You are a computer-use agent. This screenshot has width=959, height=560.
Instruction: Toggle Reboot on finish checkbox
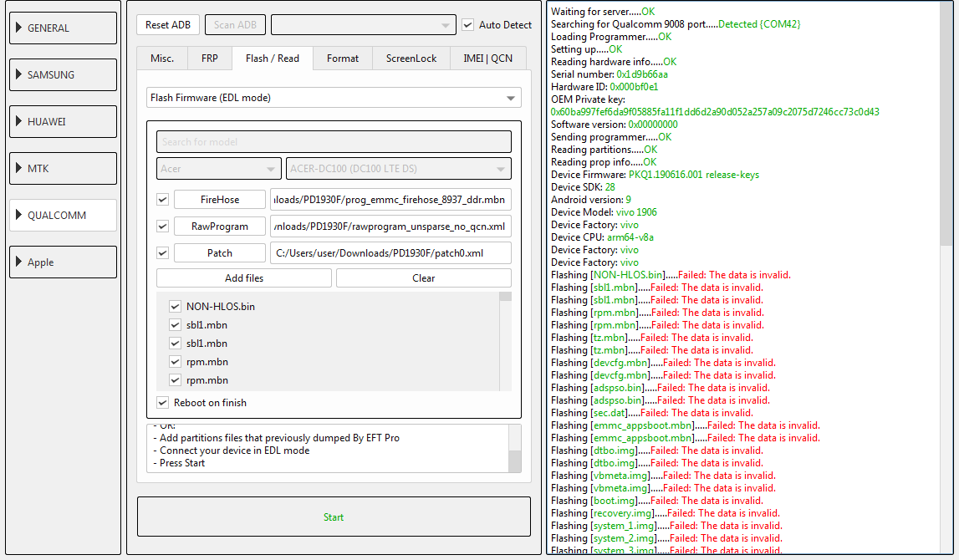pos(163,402)
